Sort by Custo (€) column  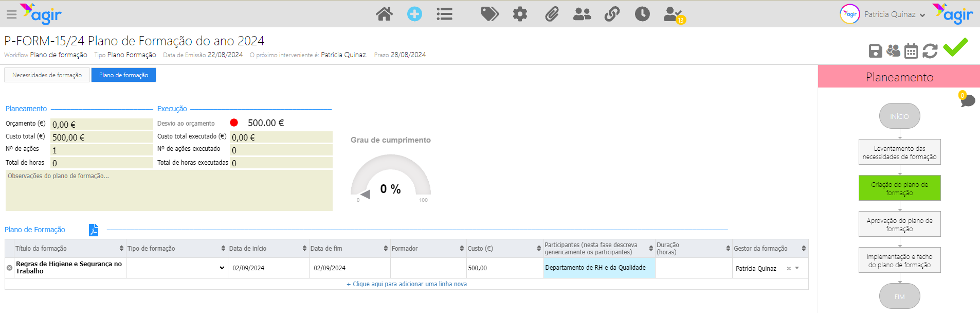point(539,248)
